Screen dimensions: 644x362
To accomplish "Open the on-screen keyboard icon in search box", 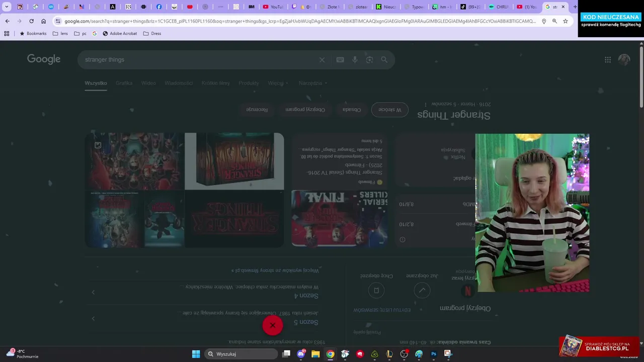I will pos(340,60).
